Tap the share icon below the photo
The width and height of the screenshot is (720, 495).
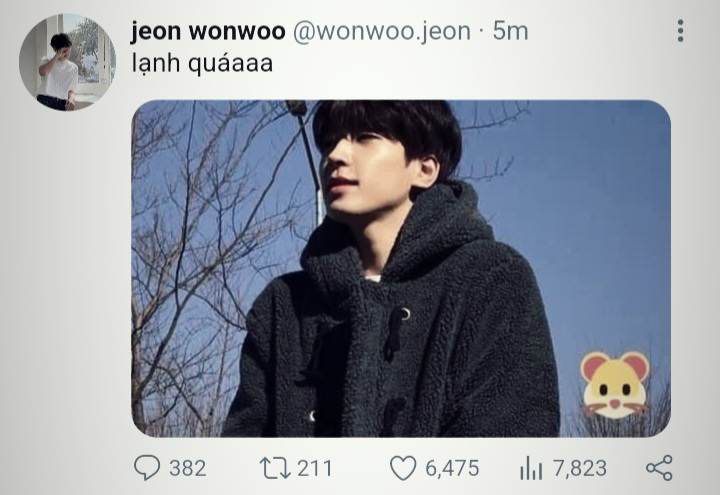point(659,468)
